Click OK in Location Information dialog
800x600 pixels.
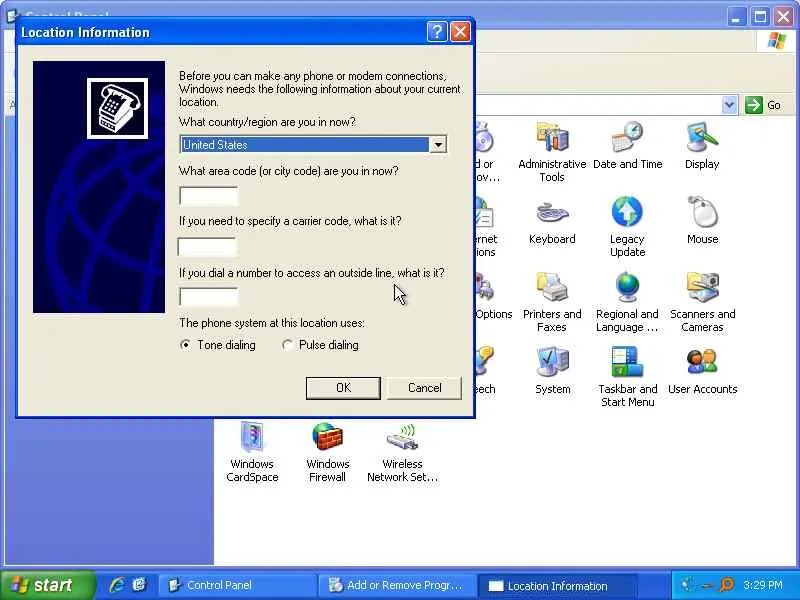343,388
